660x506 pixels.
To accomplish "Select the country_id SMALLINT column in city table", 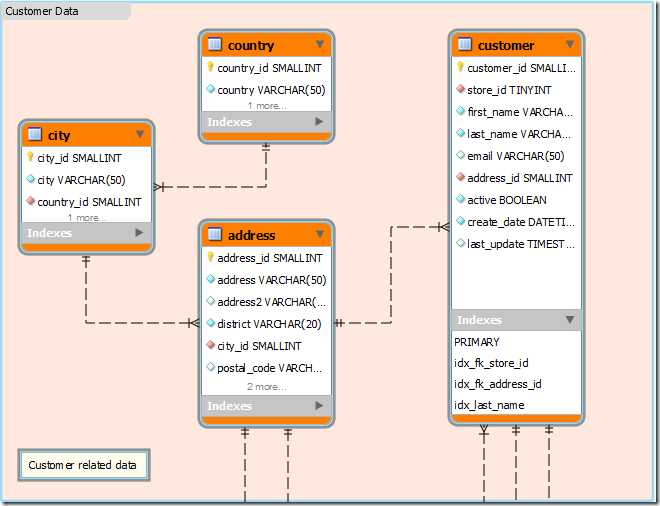I will point(86,202).
